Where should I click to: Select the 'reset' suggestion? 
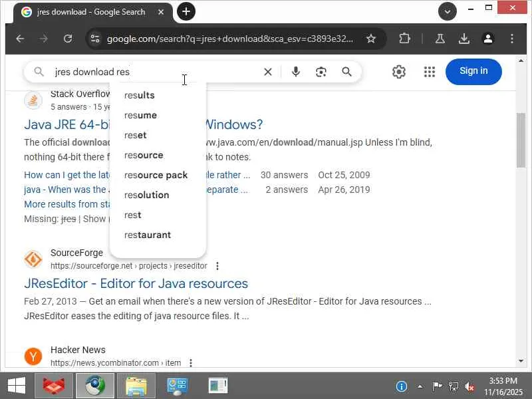pos(158,136)
